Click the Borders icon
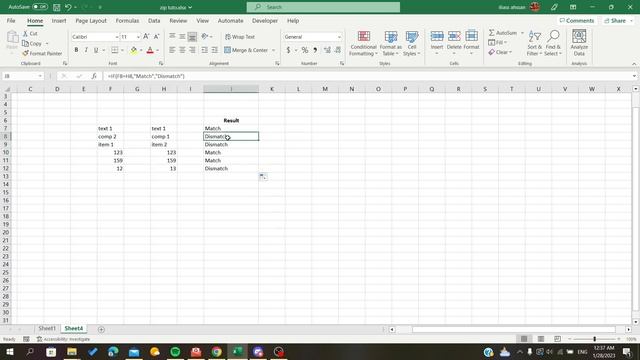The height and width of the screenshot is (360, 640). tap(115, 50)
